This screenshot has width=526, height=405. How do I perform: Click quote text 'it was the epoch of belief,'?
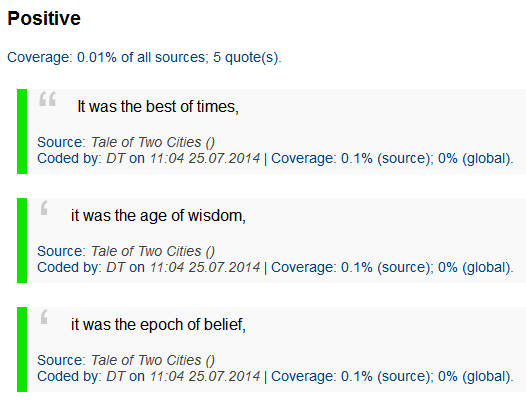[158, 325]
